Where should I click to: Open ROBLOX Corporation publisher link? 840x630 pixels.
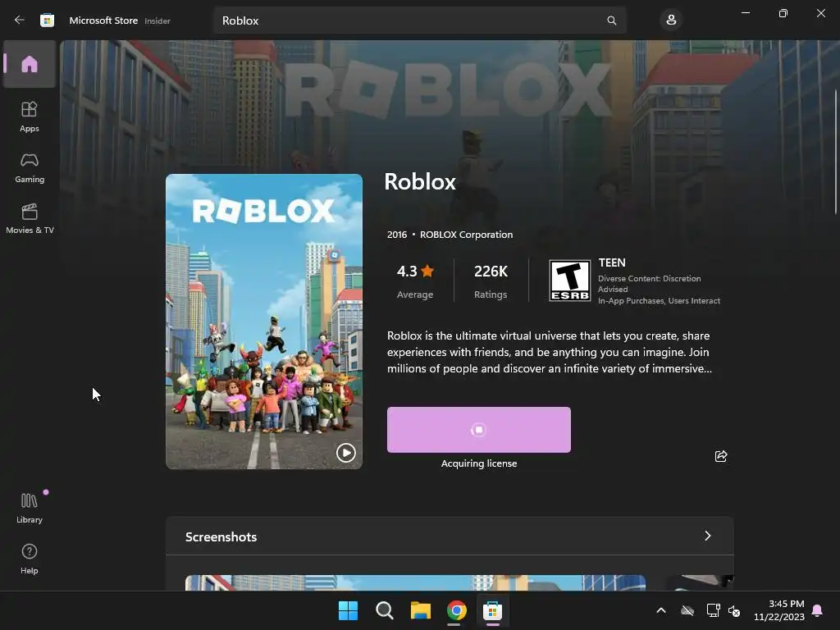(466, 235)
